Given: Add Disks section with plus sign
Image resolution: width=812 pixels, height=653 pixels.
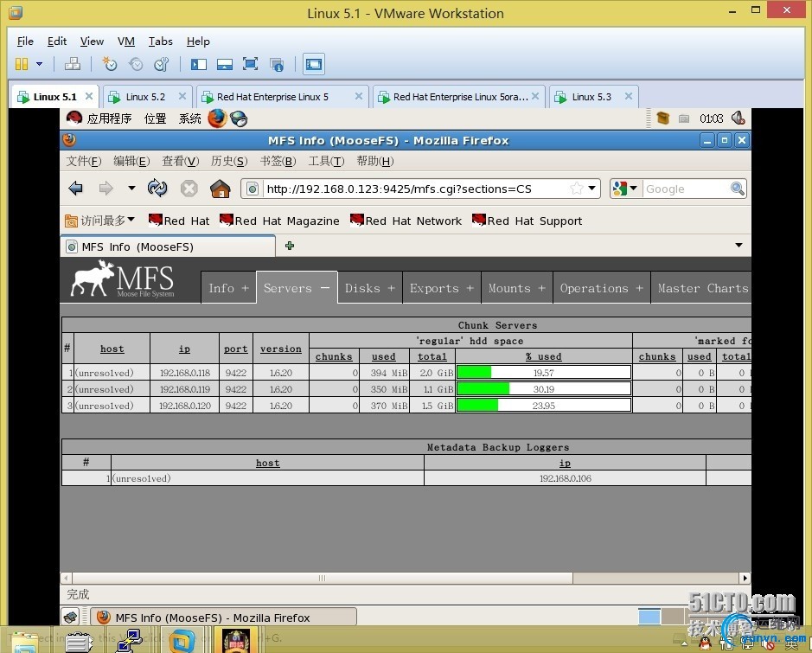Looking at the screenshot, I should pyautogui.click(x=391, y=288).
